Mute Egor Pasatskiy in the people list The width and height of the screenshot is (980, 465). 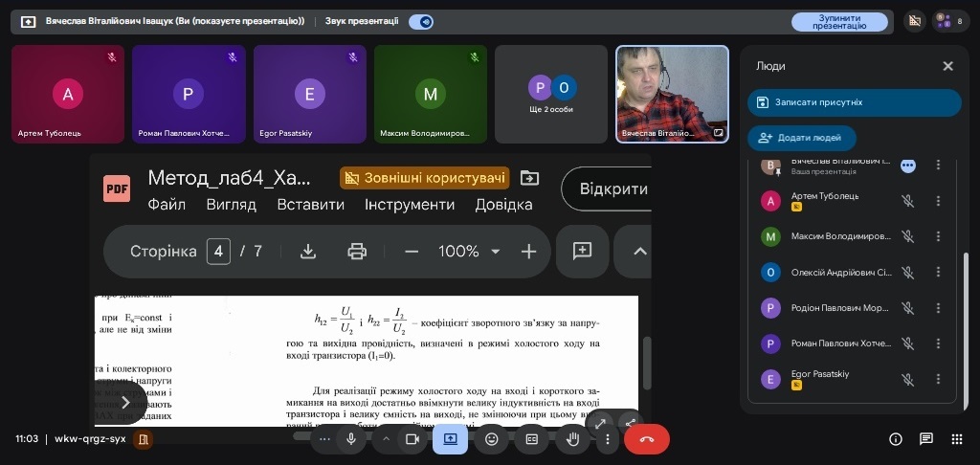[x=907, y=380]
